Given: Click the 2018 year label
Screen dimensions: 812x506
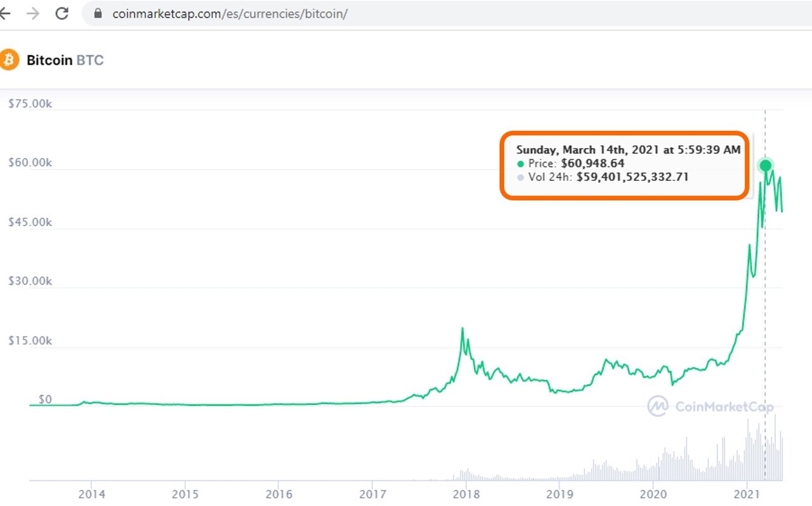Looking at the screenshot, I should (x=466, y=493).
